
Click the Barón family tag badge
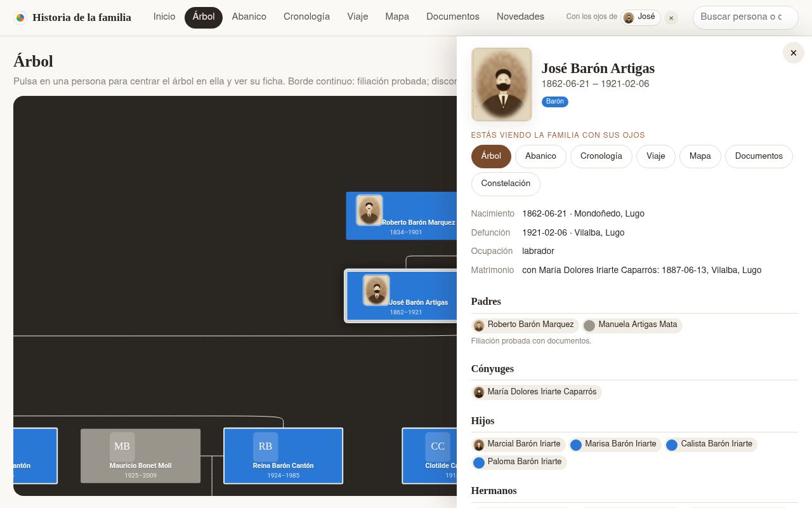(555, 102)
